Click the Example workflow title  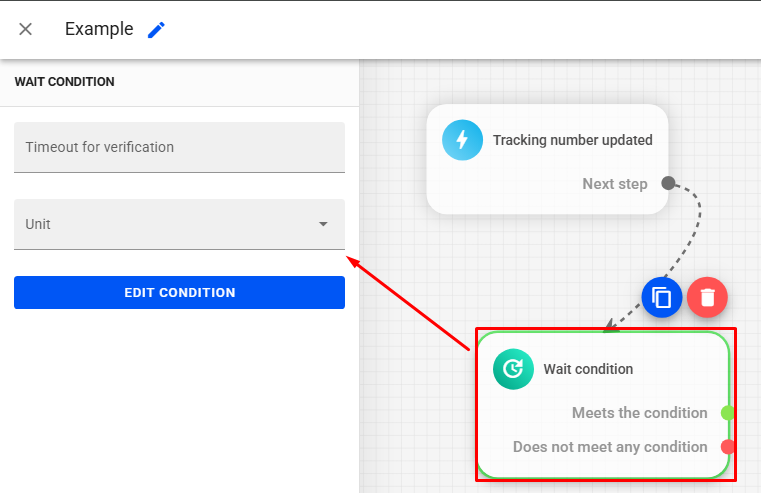click(99, 29)
